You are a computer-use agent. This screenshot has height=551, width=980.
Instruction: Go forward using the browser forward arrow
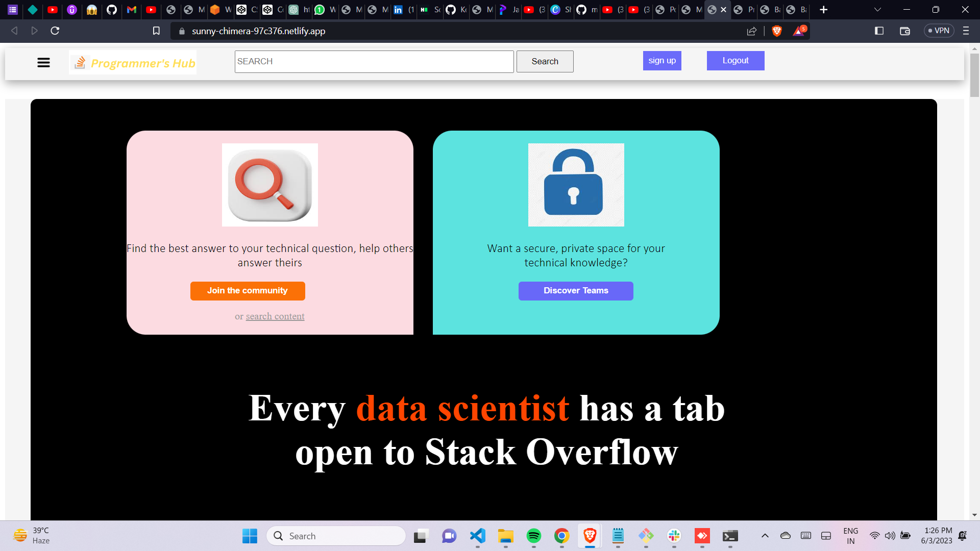tap(34, 31)
